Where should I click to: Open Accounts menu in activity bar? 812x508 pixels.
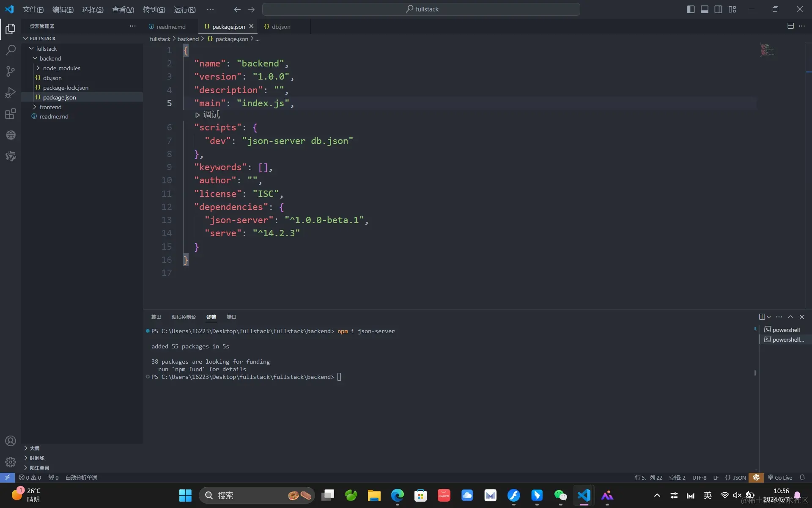[11, 441]
